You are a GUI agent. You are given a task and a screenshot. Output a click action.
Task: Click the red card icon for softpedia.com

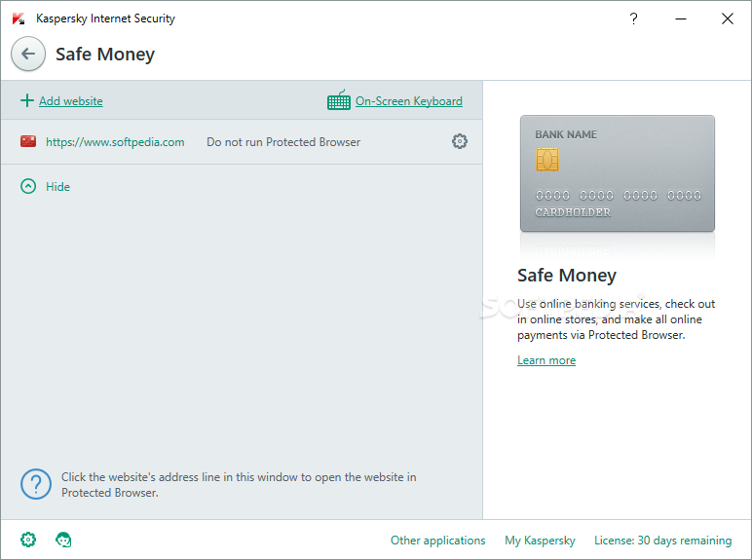pyautogui.click(x=28, y=141)
